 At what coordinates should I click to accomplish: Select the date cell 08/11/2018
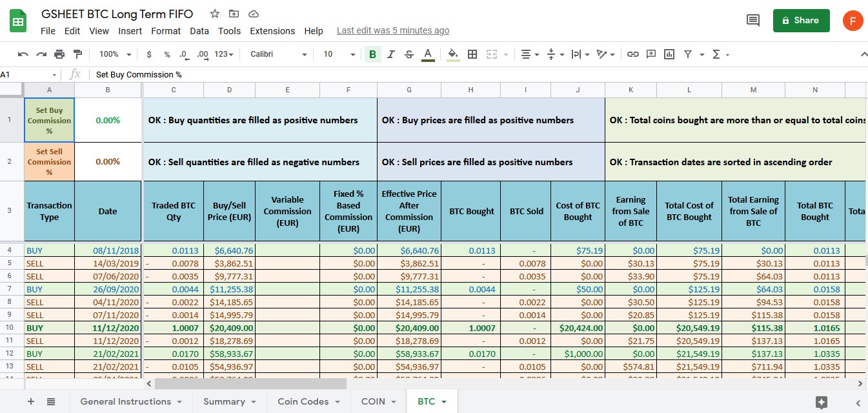[108, 250]
